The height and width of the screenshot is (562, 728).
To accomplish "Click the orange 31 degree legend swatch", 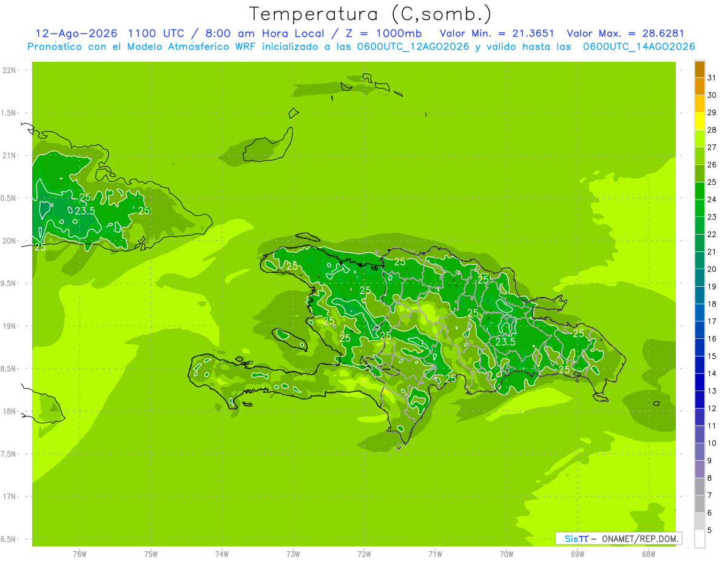I will (699, 70).
